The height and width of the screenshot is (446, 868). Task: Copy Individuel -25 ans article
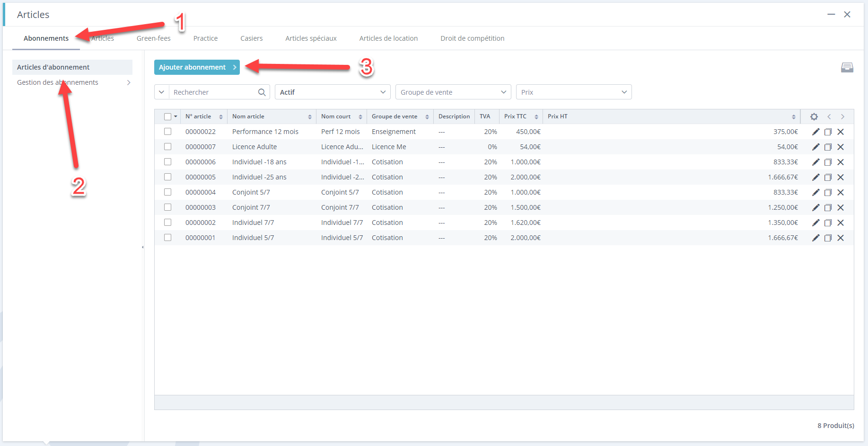tap(828, 177)
